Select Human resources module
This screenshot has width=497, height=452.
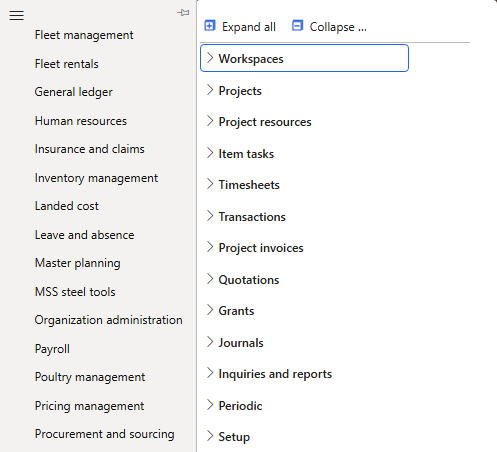[81, 121]
